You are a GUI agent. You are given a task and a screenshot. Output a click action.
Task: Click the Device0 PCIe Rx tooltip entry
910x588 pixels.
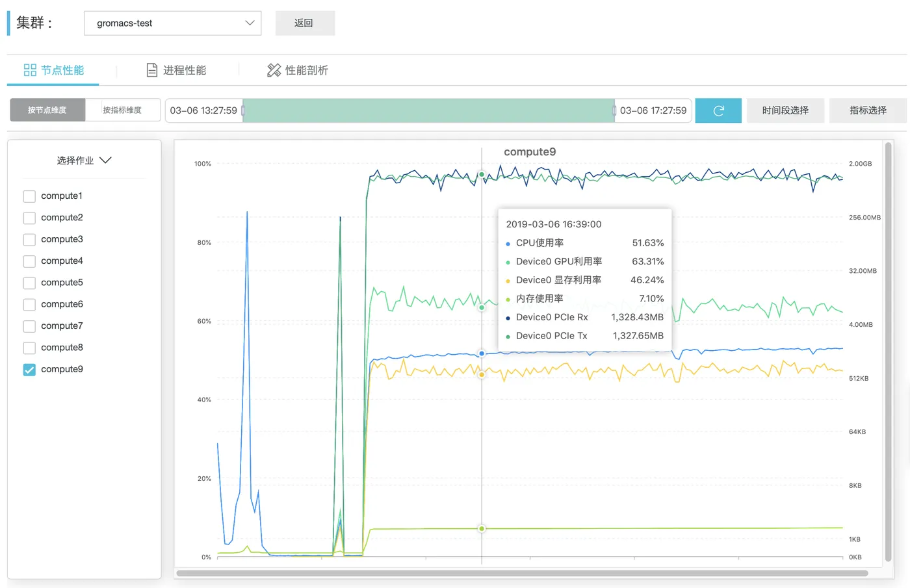point(585,318)
